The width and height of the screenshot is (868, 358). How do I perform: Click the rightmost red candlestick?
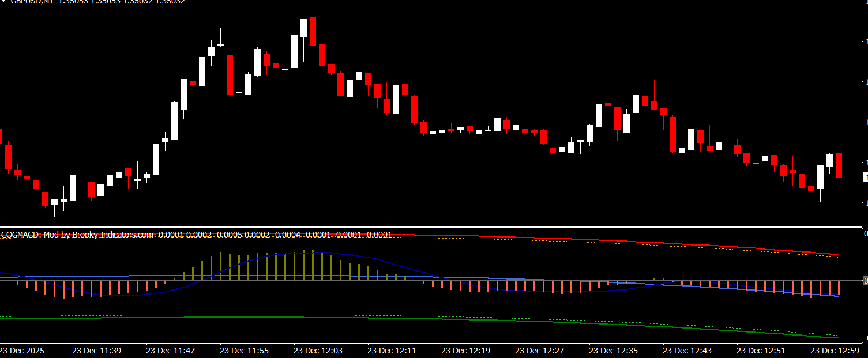point(839,165)
